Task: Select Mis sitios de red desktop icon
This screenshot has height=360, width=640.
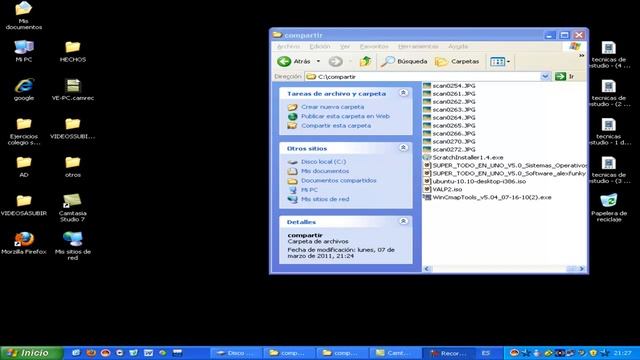Action: 73,246
